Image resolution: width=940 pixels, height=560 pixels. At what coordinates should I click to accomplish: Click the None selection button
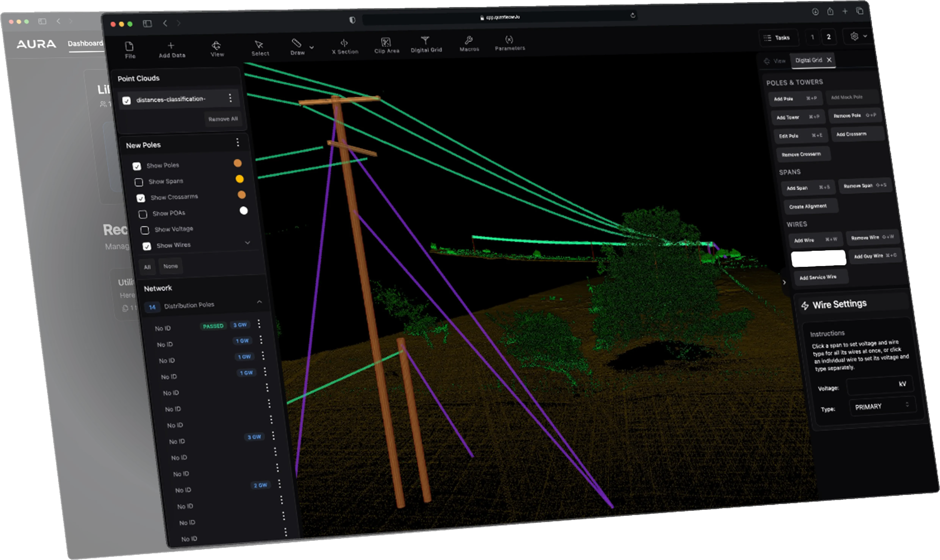(x=170, y=266)
